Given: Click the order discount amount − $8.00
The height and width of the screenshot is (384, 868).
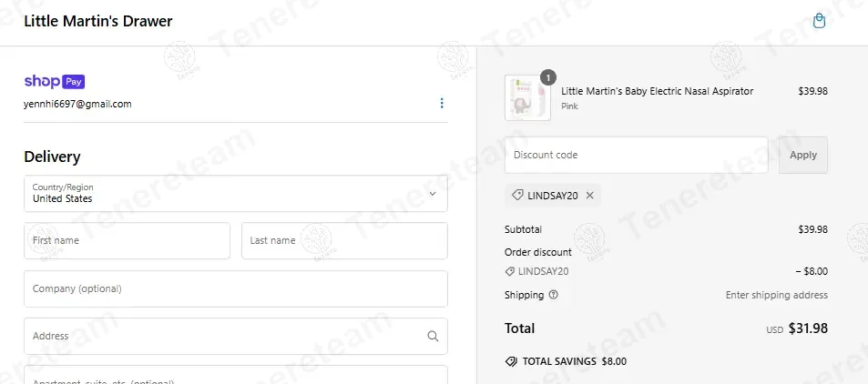Looking at the screenshot, I should pos(812,272).
